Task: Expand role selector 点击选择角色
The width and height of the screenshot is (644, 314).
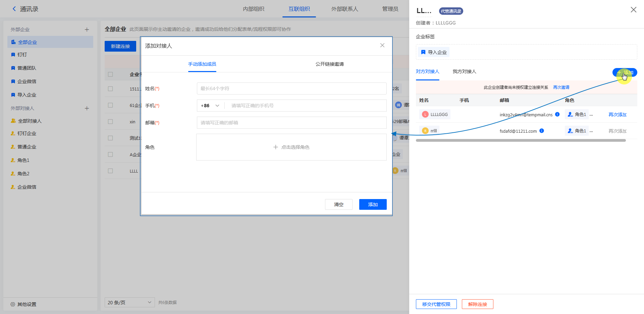Action: point(291,147)
